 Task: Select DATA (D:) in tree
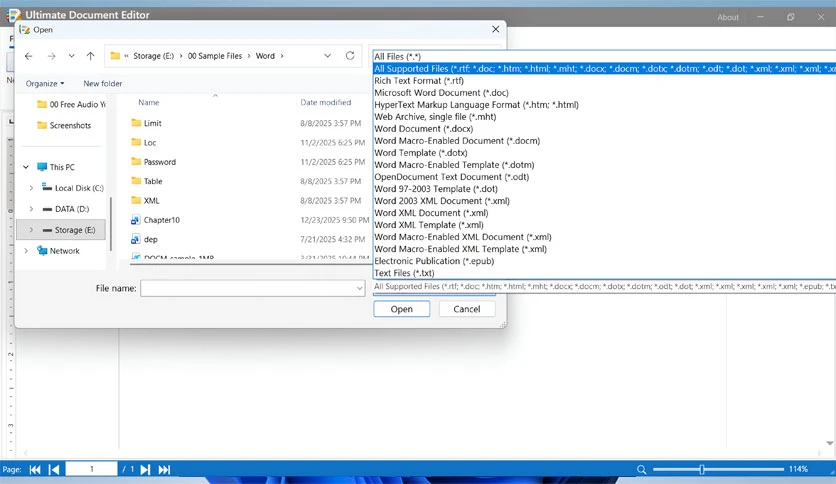66,209
